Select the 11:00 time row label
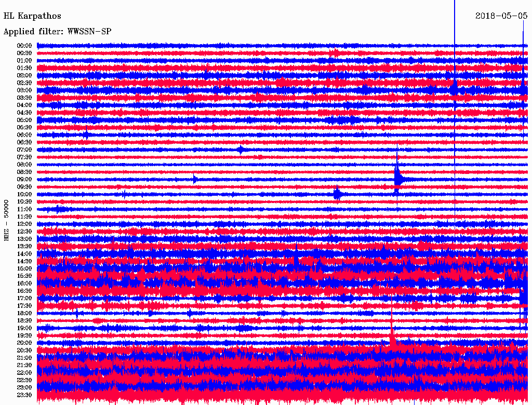532x405 pixels. (24, 209)
